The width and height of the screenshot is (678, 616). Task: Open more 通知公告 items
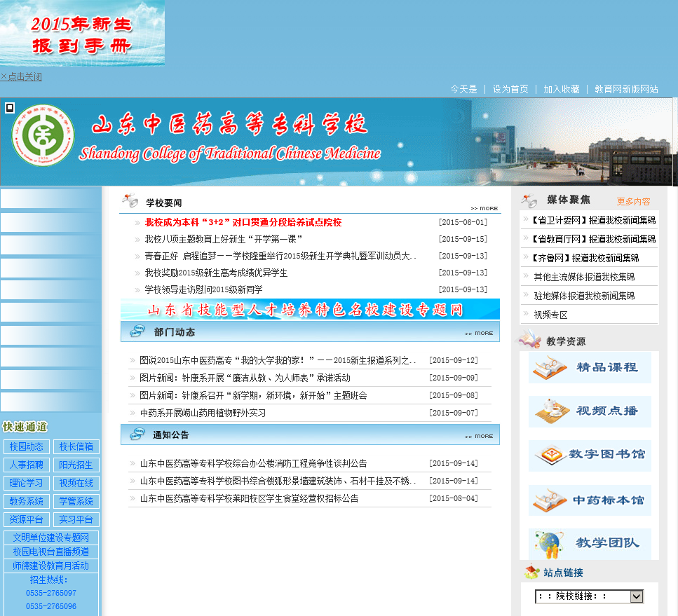[479, 436]
